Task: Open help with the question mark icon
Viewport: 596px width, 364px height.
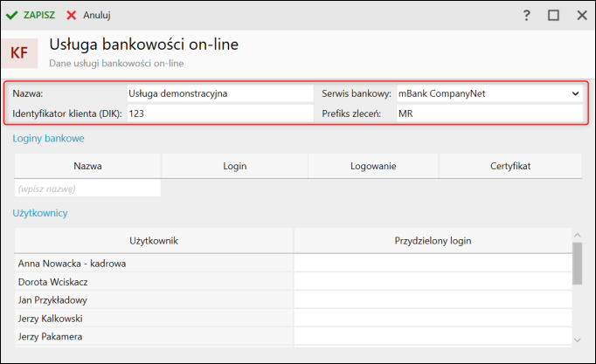Action: tap(526, 15)
